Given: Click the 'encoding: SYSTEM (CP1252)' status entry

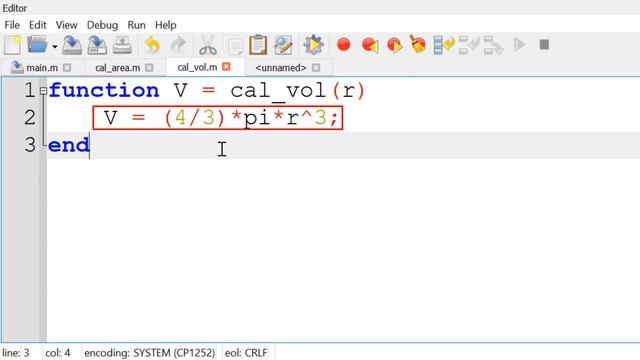Looking at the screenshot, I should pyautogui.click(x=149, y=353).
